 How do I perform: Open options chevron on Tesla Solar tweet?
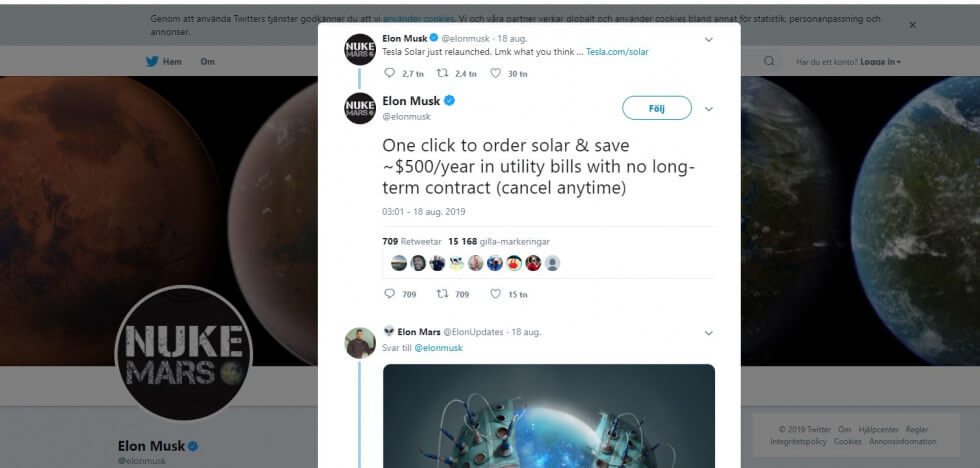tap(708, 40)
